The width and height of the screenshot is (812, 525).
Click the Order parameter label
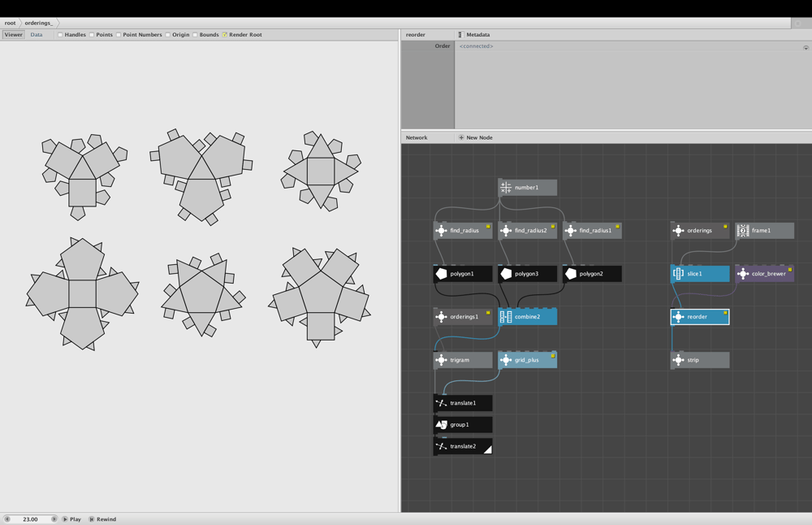(443, 46)
